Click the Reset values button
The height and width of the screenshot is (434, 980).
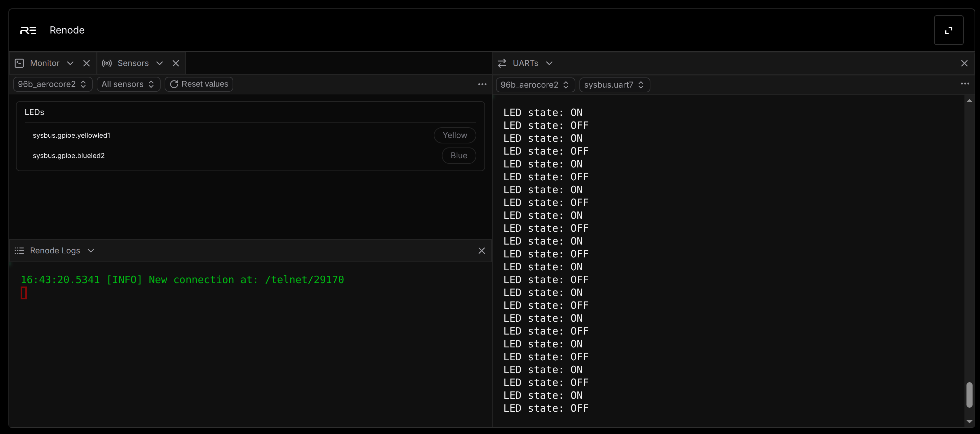coord(198,84)
